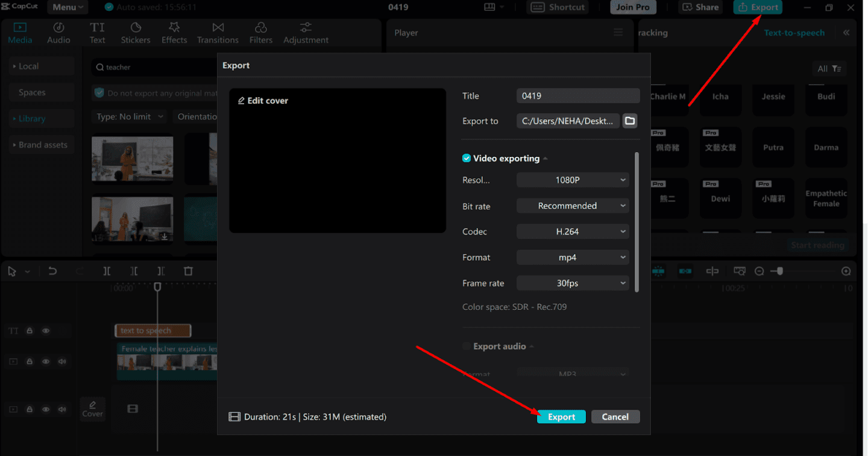Open the Resolution 1080P dropdown

[573, 180]
